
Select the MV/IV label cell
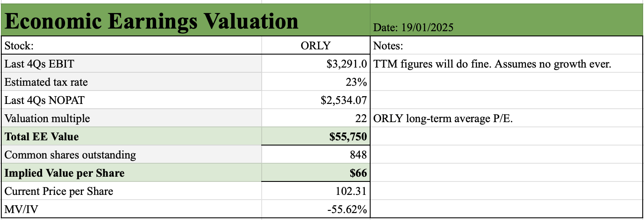pyautogui.click(x=132, y=209)
